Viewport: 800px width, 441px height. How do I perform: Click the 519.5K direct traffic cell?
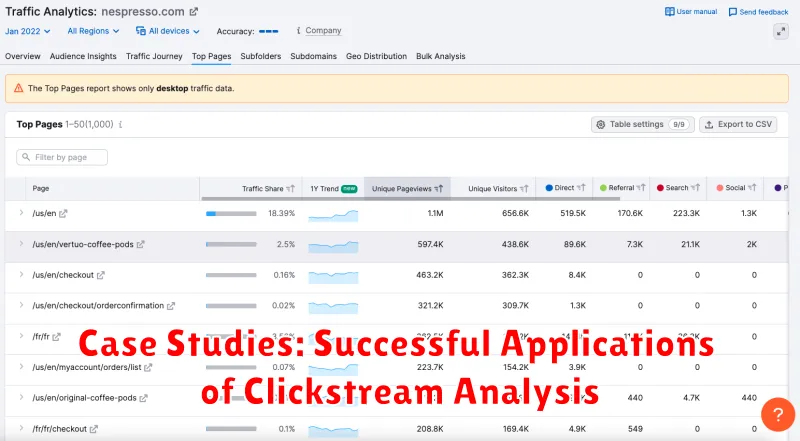[573, 213]
